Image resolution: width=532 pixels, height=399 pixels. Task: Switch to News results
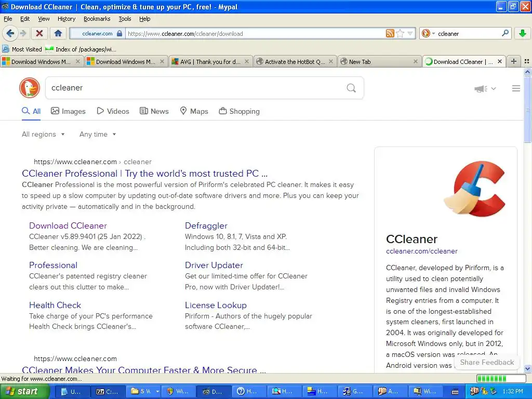coord(154,111)
